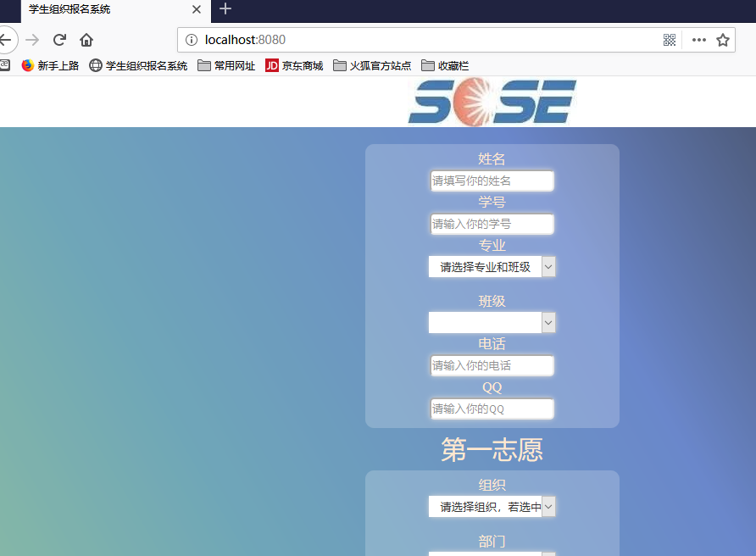Click the 姓名 name input field
Viewport: 756px width, 556px height.
coord(492,181)
